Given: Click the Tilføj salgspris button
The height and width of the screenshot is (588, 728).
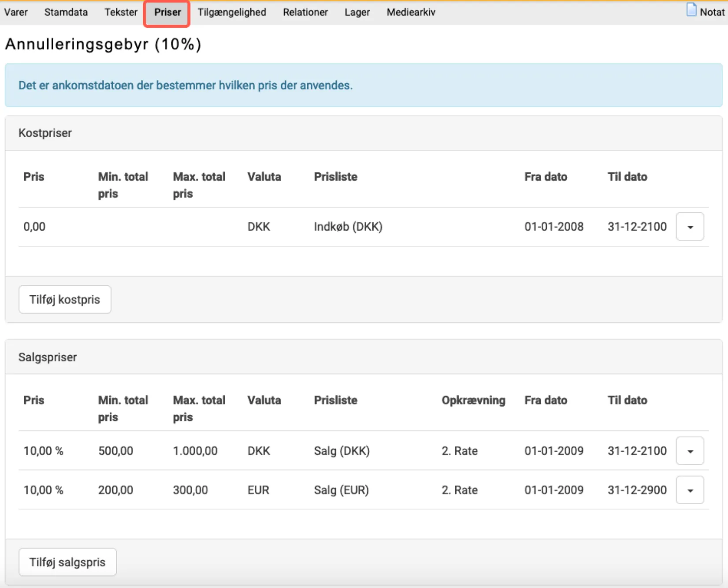Looking at the screenshot, I should click(x=67, y=562).
